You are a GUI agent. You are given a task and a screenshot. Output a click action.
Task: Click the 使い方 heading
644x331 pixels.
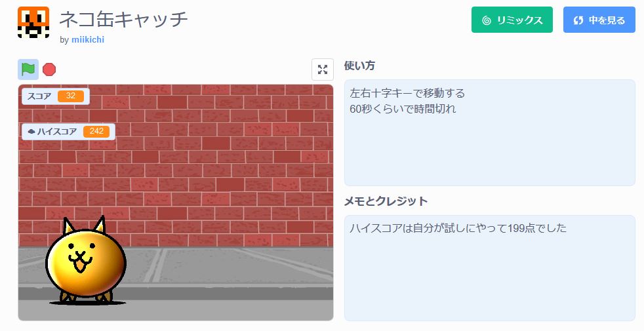359,66
